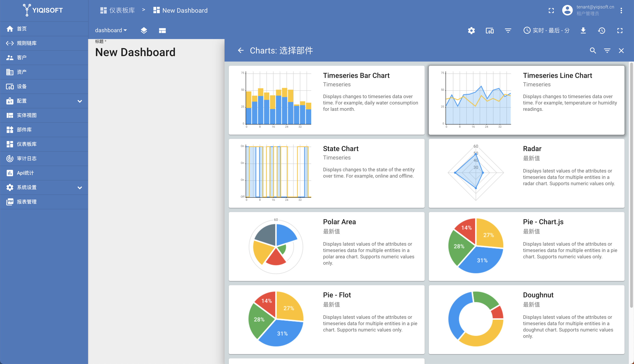This screenshot has height=364, width=634.
Task: Click the New Dashboard title field
Action: 135,52
